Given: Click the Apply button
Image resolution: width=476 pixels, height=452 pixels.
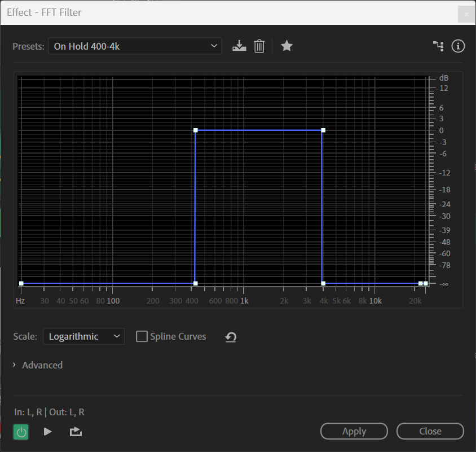Looking at the screenshot, I should pos(354,431).
